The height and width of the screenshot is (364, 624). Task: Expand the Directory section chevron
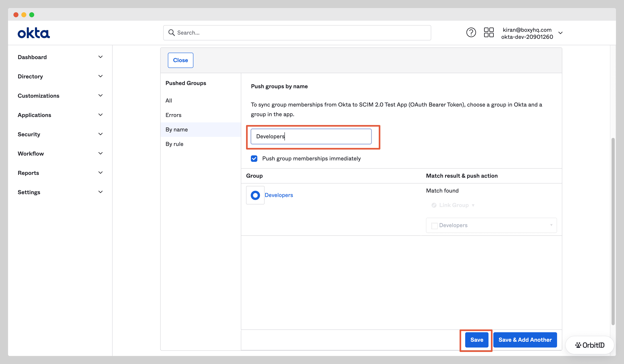100,76
